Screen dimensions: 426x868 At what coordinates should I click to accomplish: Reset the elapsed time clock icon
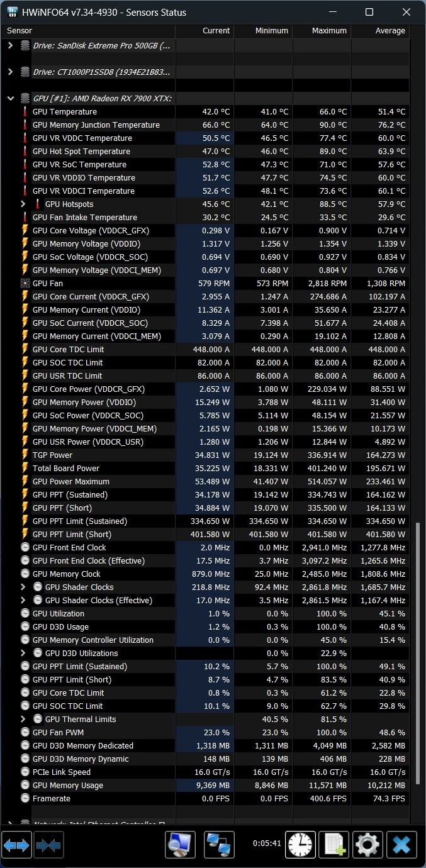301,845
